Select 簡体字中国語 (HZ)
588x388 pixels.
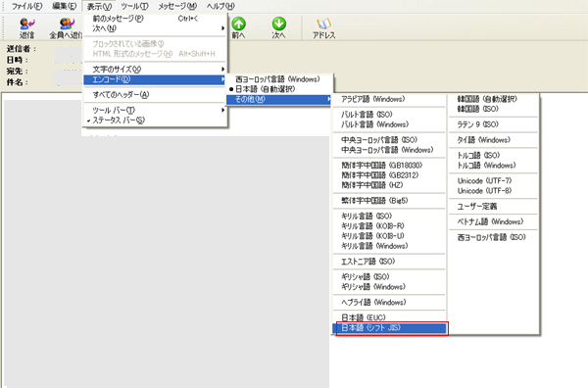pos(389,185)
